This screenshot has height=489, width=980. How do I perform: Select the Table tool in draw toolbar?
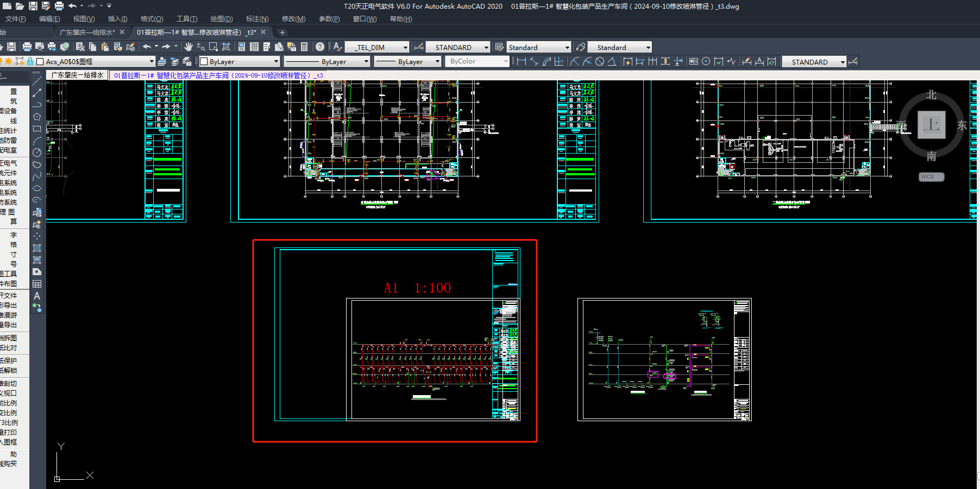tap(37, 284)
